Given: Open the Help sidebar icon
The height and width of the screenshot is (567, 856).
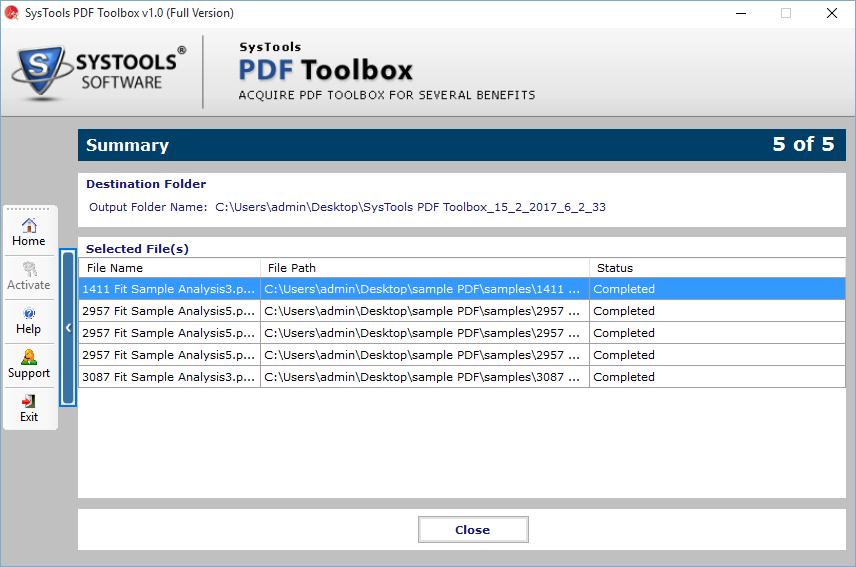Looking at the screenshot, I should coord(29,321).
